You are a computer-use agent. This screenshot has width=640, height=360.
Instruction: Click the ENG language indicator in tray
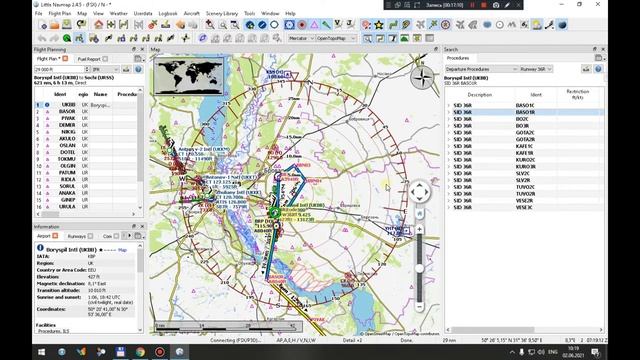pyautogui.click(x=553, y=351)
